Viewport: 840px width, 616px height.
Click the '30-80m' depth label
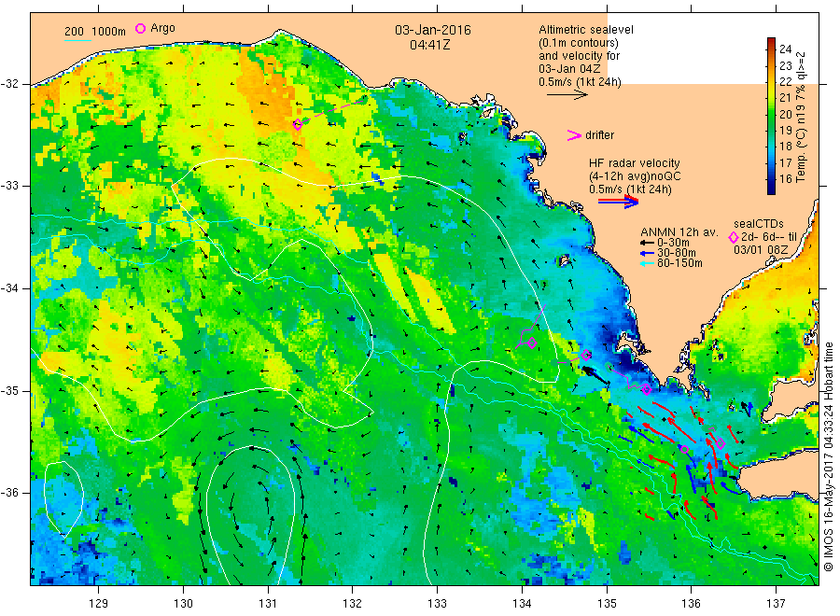click(677, 253)
